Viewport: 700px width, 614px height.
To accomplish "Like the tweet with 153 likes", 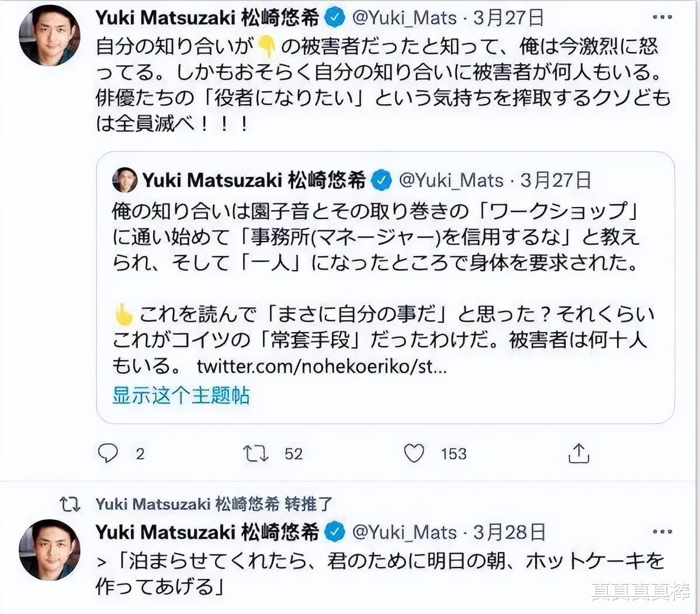I will click(x=414, y=453).
